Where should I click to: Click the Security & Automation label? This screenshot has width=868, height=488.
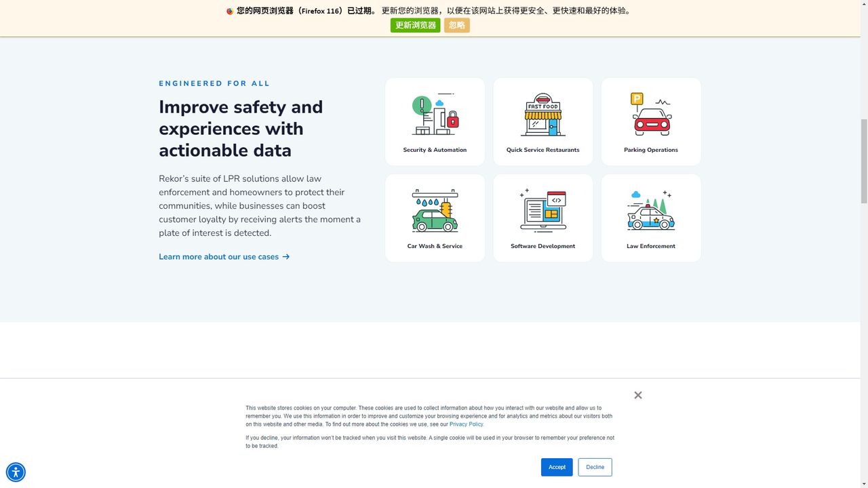(435, 150)
